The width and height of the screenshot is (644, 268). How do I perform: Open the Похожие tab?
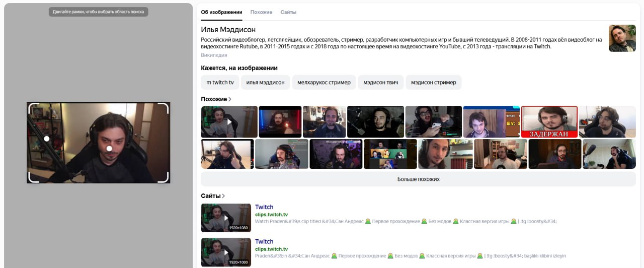click(261, 12)
